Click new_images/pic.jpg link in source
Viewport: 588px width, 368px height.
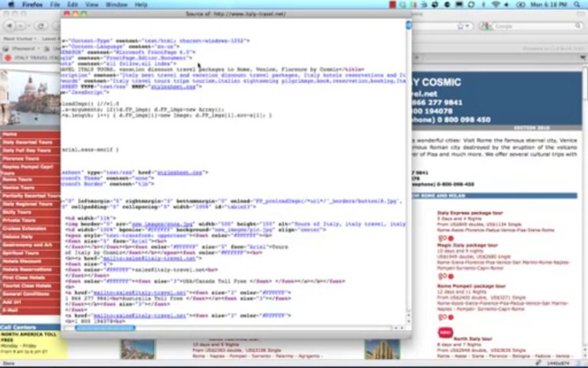tap(242, 229)
